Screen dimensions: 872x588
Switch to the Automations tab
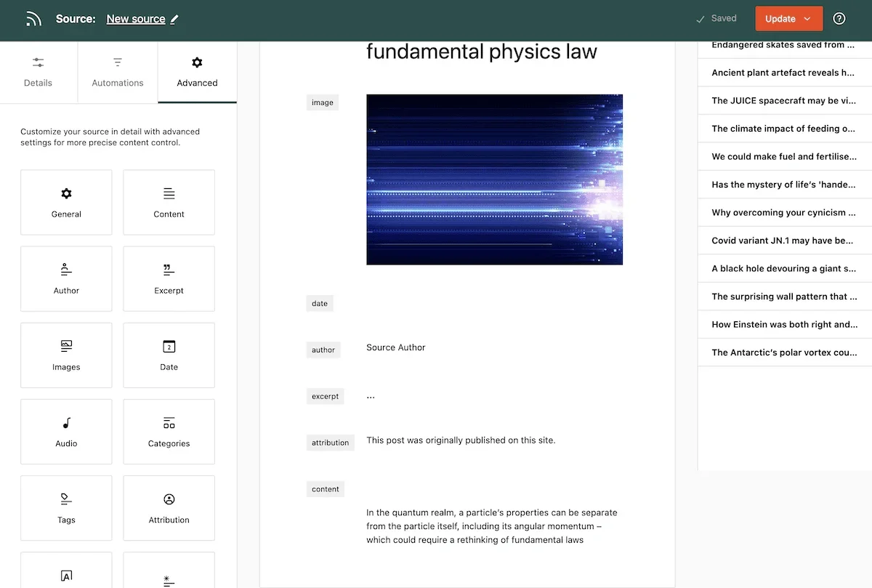click(x=118, y=72)
